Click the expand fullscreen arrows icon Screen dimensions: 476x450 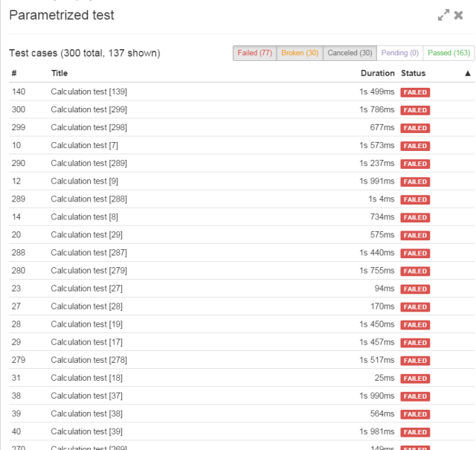[443, 15]
